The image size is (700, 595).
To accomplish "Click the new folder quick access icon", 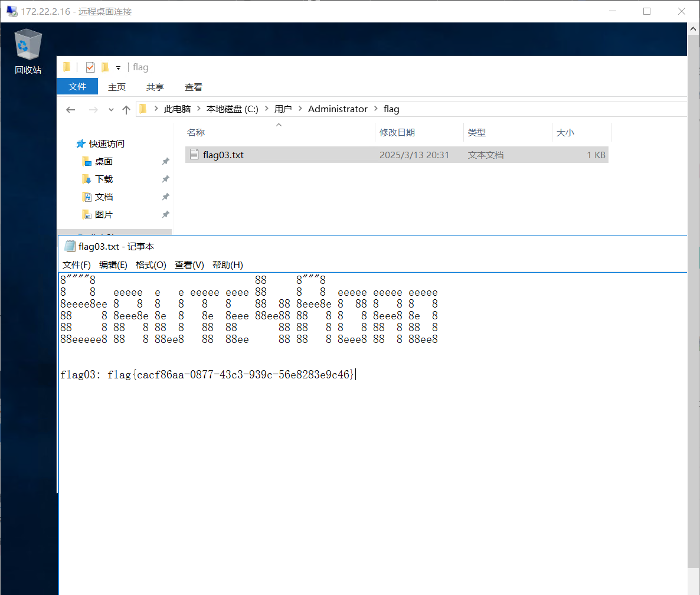I will click(105, 67).
